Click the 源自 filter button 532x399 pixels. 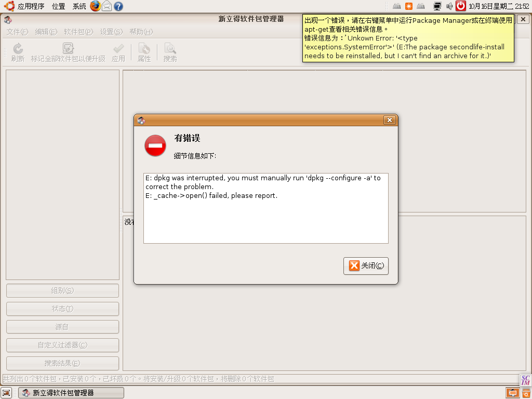pyautogui.click(x=62, y=327)
